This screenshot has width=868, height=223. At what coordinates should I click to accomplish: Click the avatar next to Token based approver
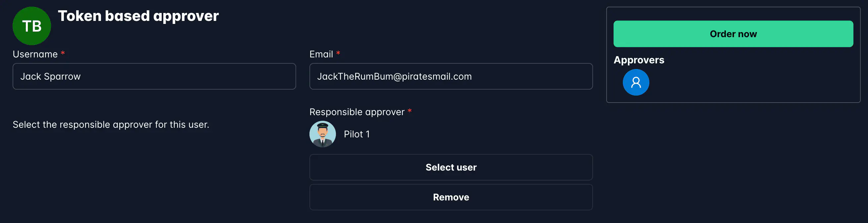click(x=31, y=26)
